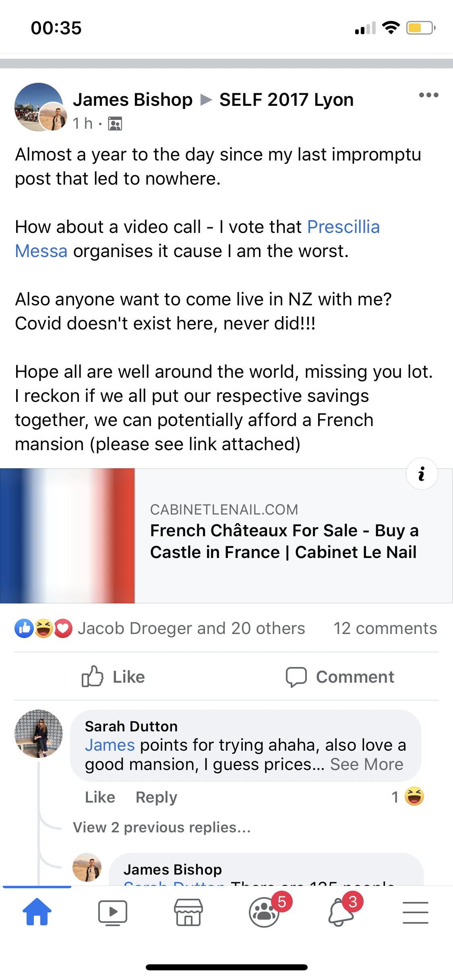This screenshot has height=980, width=453.
Task: Open the three-dot post options menu
Action: 428,95
